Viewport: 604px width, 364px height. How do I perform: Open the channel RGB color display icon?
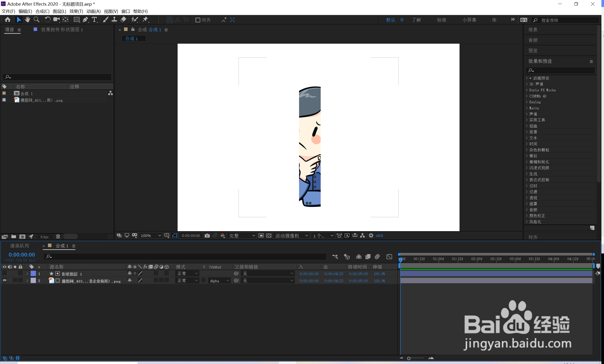(222, 235)
